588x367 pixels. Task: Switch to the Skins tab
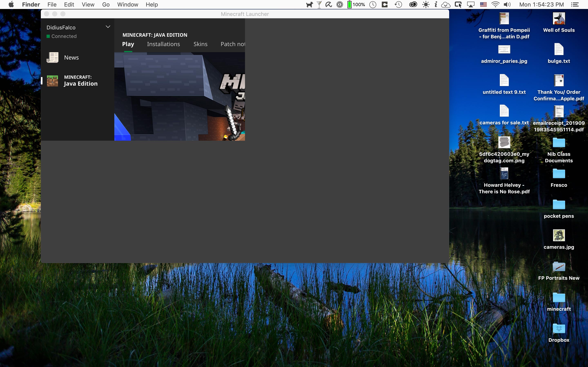200,44
